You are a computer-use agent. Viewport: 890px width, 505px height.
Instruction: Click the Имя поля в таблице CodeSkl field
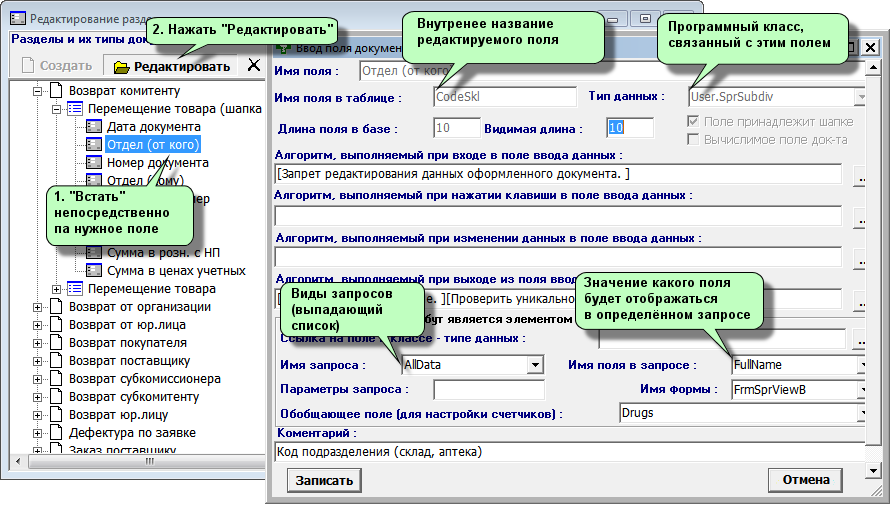(x=505, y=97)
